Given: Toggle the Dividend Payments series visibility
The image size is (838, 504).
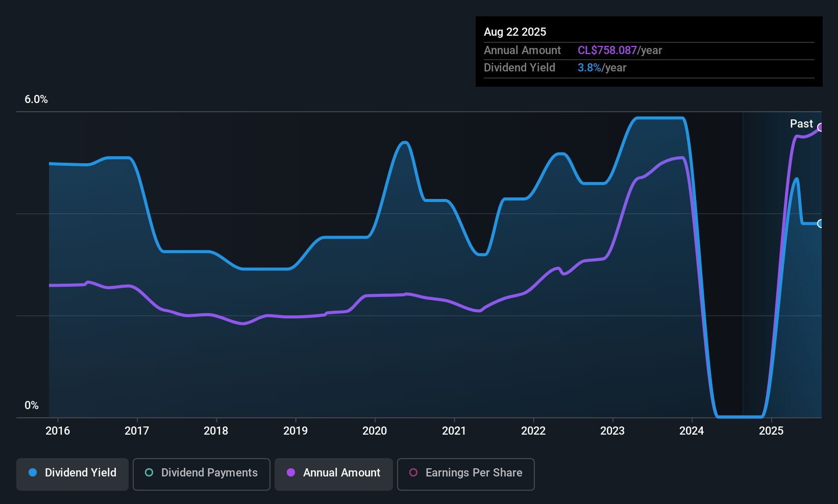Looking at the screenshot, I should point(201,473).
